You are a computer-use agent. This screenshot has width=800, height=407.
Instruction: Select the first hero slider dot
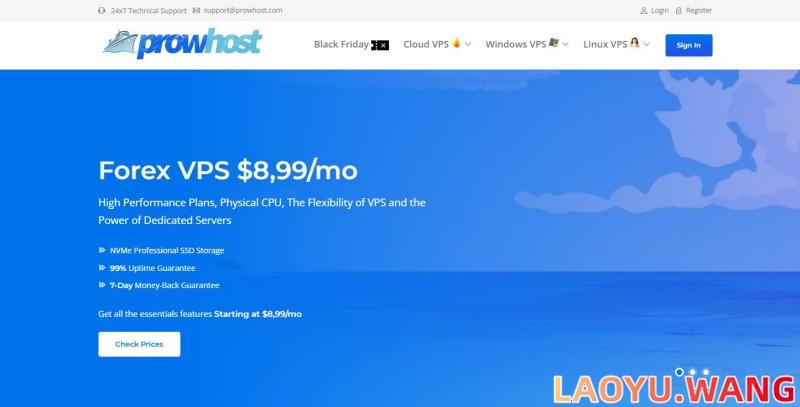point(679,372)
